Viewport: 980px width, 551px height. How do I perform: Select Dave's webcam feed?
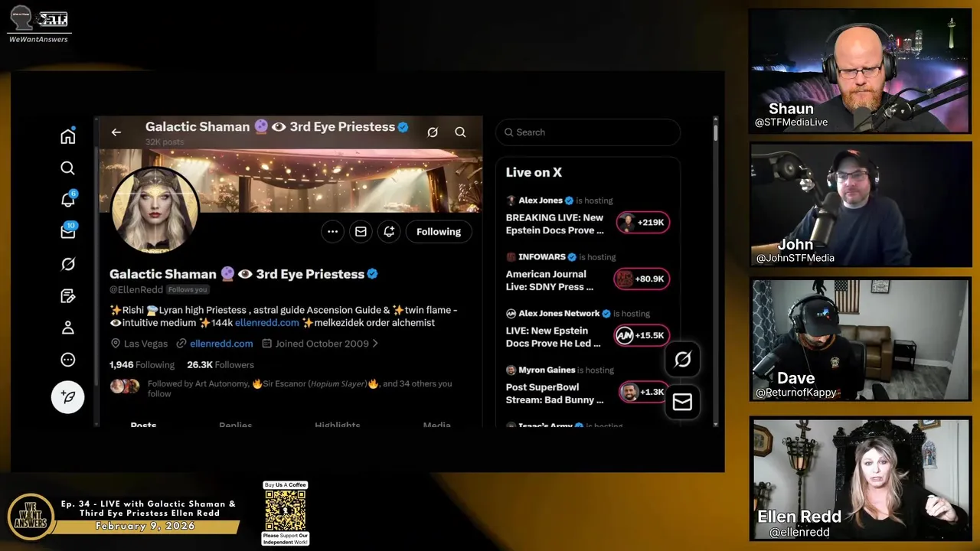click(861, 340)
